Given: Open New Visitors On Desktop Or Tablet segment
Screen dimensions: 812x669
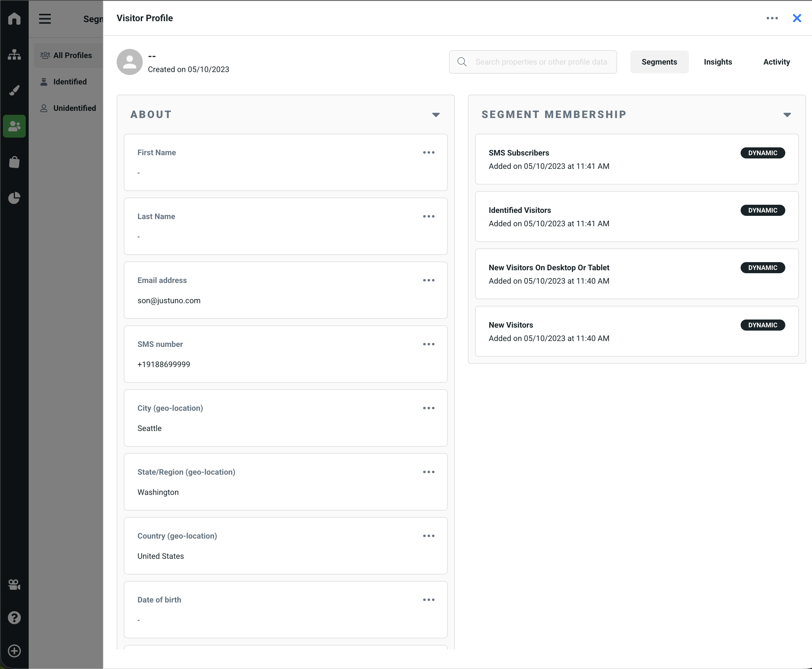Looking at the screenshot, I should pyautogui.click(x=636, y=274).
